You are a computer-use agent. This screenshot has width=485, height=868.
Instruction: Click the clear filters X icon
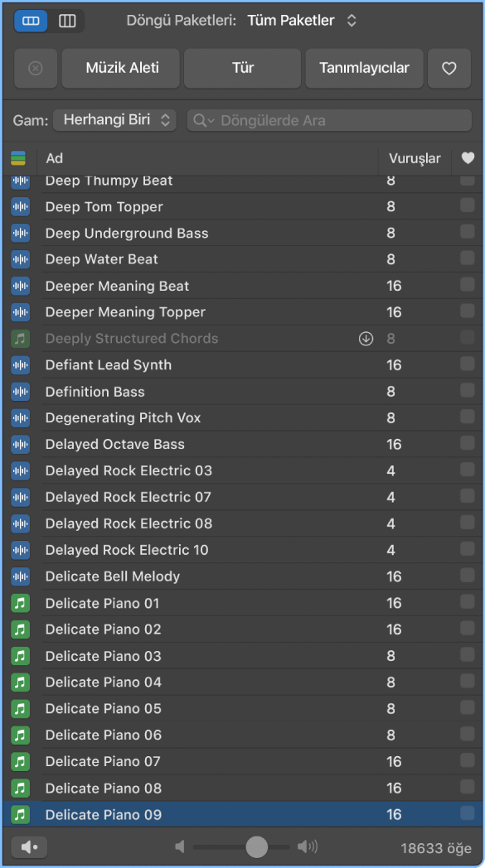(36, 69)
